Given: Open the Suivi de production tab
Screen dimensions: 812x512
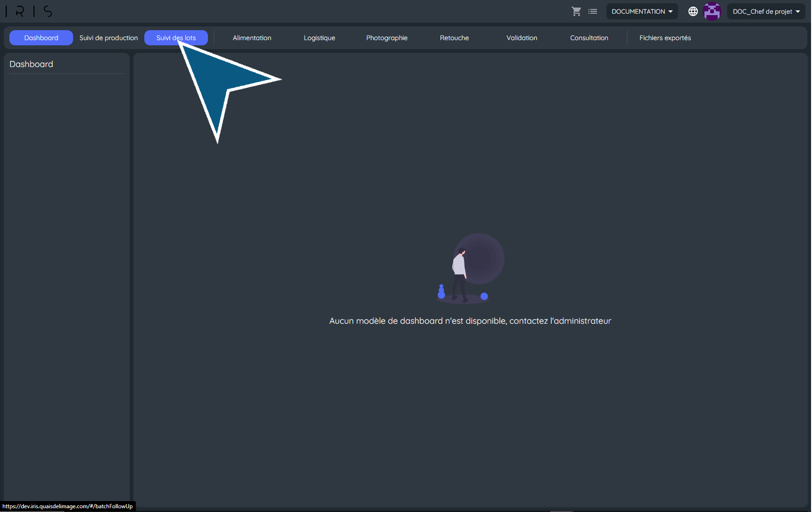Looking at the screenshot, I should [x=108, y=38].
